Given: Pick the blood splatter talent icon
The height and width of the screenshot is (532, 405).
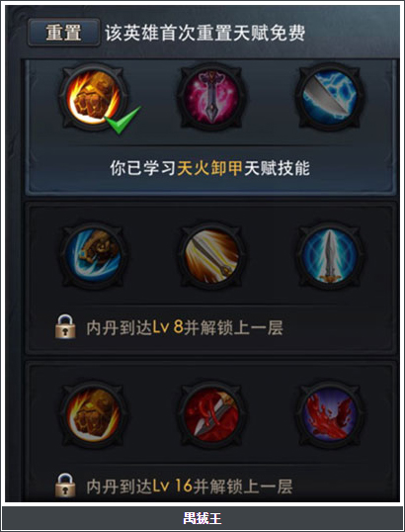Looking at the screenshot, I should (x=330, y=414).
